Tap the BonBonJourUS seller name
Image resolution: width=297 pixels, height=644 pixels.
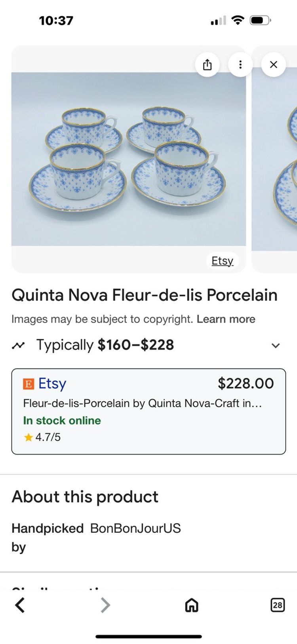135,528
